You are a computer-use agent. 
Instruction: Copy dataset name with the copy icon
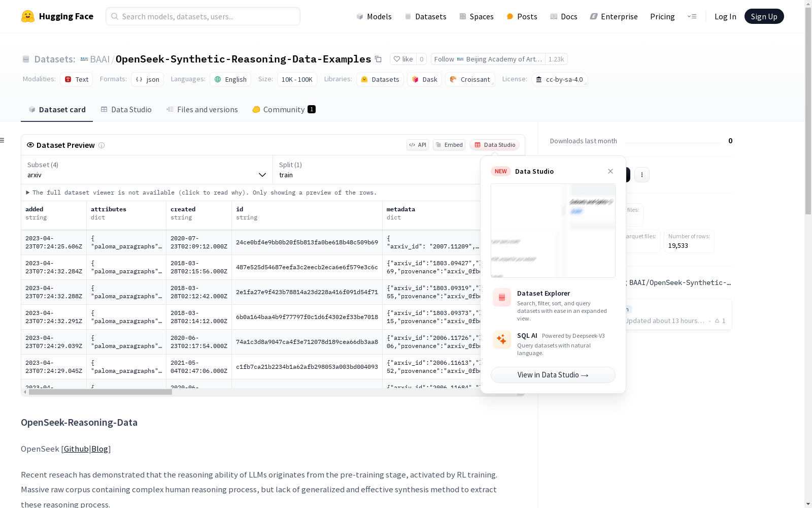[x=378, y=59]
